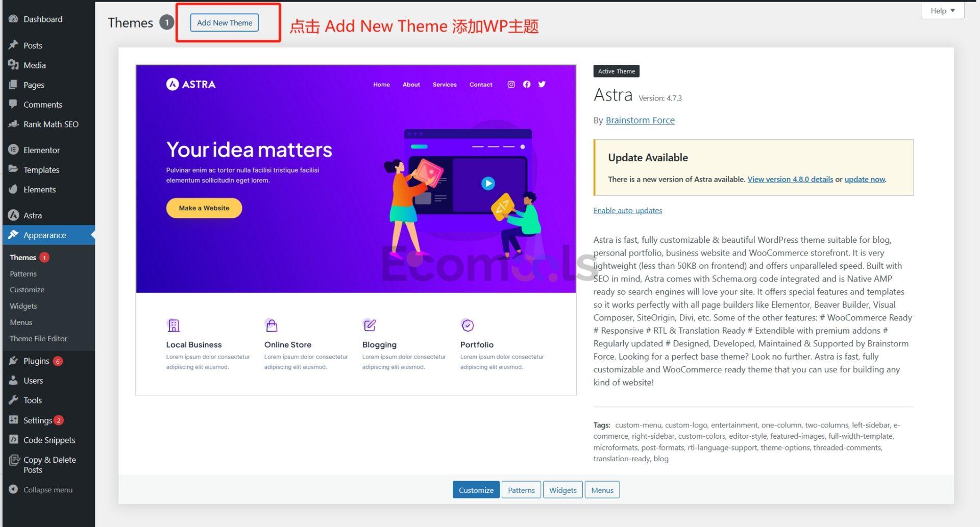The width and height of the screenshot is (980, 527).
Task: Click the Posts pushpin icon
Action: click(13, 45)
